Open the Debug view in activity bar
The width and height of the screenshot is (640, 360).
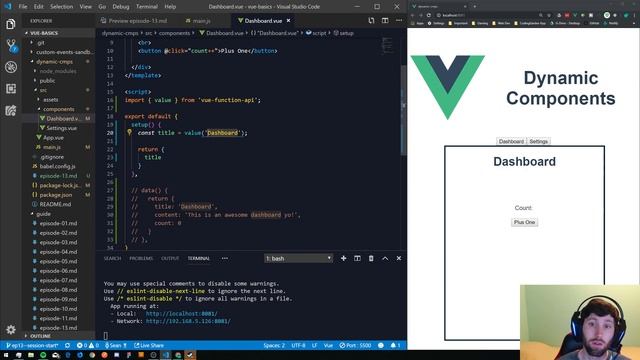click(x=11, y=67)
